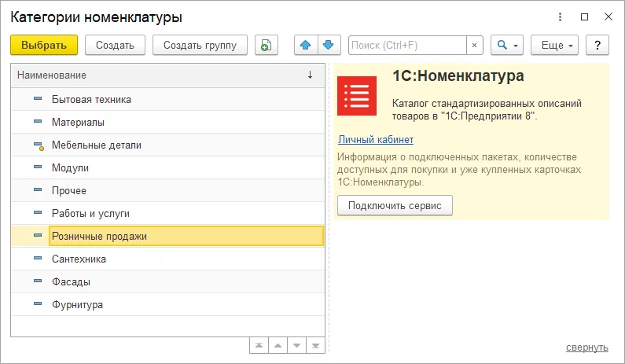Select the Модули category

(x=167, y=167)
